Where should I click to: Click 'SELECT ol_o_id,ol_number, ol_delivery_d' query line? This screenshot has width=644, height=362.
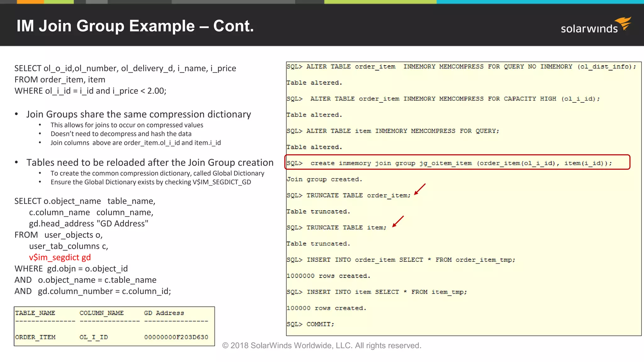click(x=125, y=69)
